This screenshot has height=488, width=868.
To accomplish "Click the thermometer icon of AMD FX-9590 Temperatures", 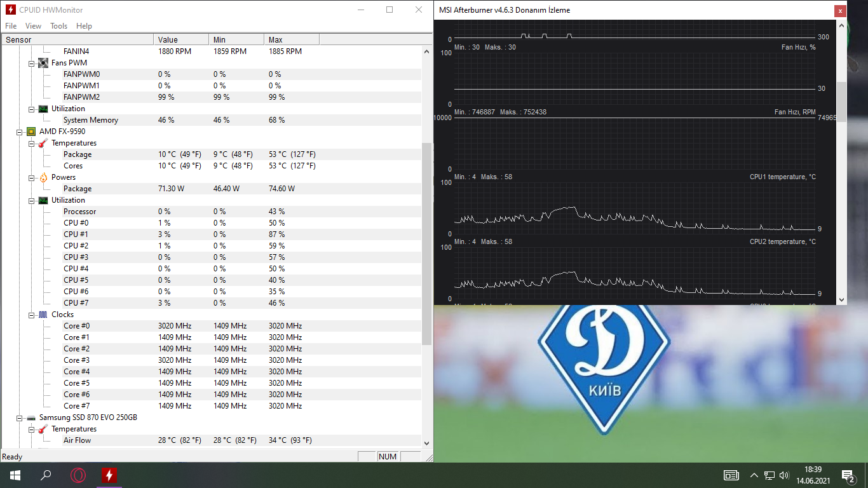I will click(43, 143).
